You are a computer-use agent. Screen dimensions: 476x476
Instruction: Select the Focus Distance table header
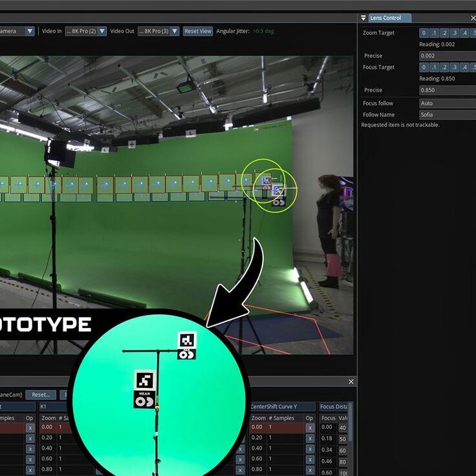334,407
